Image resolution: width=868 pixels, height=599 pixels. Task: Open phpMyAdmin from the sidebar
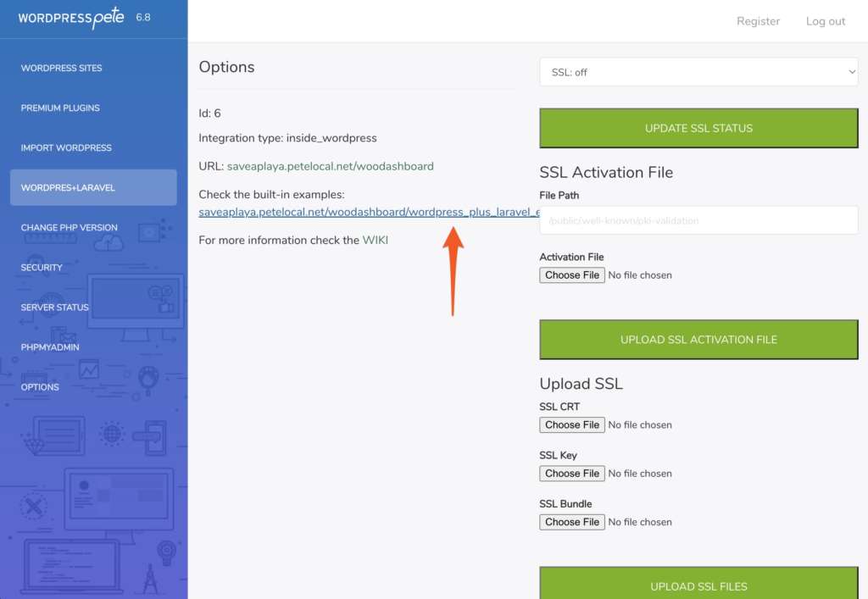[49, 347]
